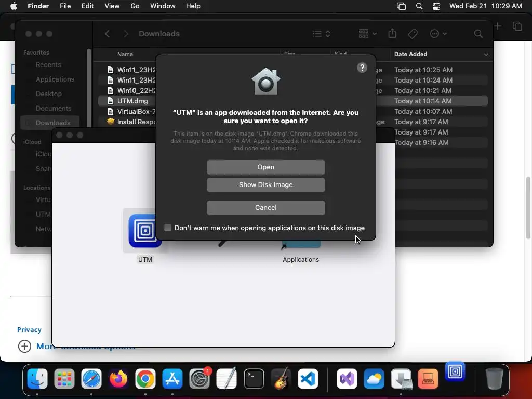Viewport: 532px width, 399px height.
Task: Open Google Chrome from the Dock
Action: point(145,379)
